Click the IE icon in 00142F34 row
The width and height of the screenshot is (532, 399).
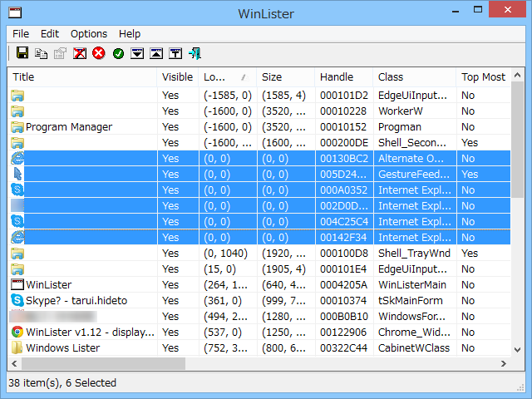[x=17, y=238]
